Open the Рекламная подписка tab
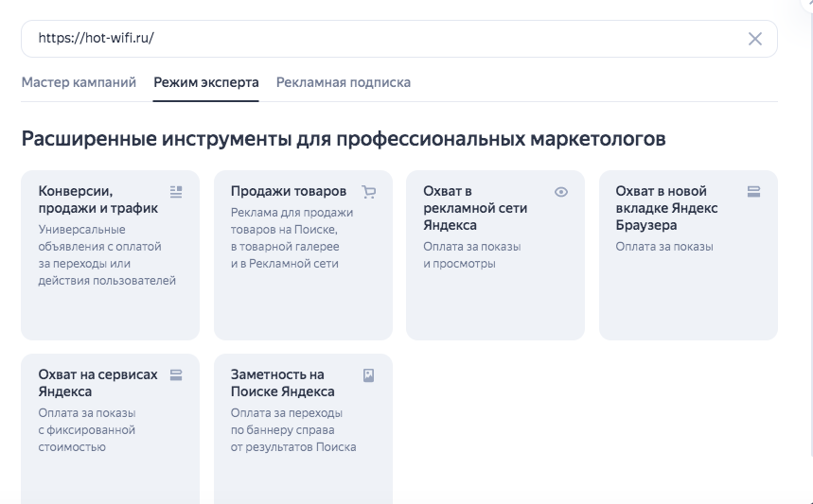Viewport: 813px width, 504px height. pyautogui.click(x=344, y=82)
